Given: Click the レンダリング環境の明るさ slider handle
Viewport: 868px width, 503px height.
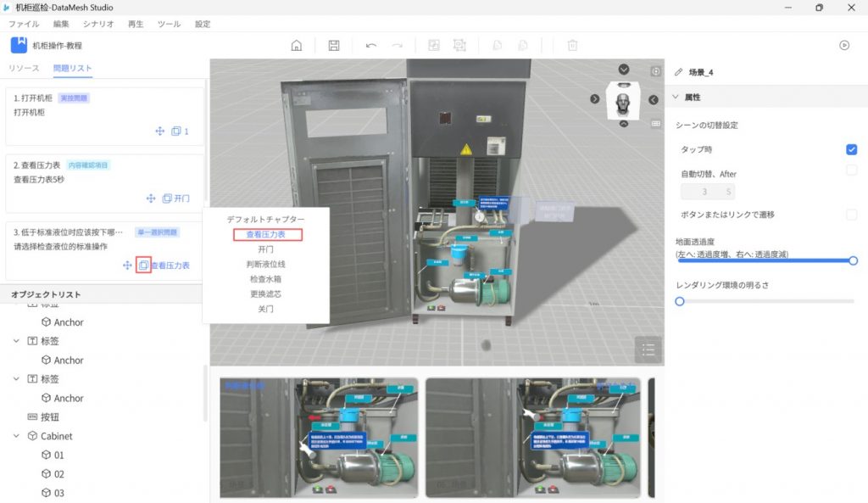Looking at the screenshot, I should click(x=679, y=301).
